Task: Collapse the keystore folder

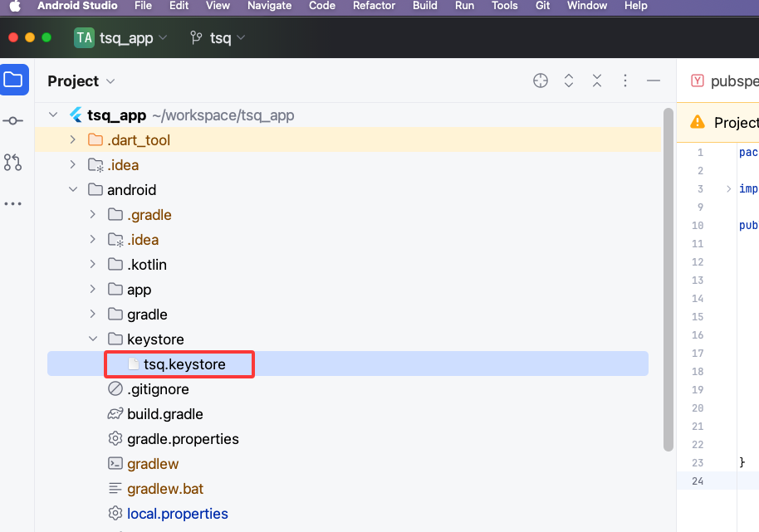Action: tap(93, 339)
